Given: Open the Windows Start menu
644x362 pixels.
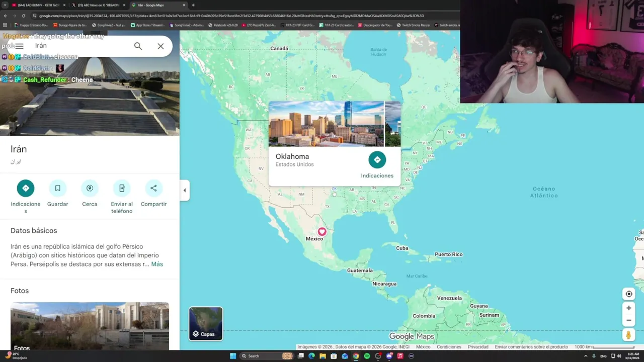Looking at the screenshot, I should pyautogui.click(x=233, y=356).
